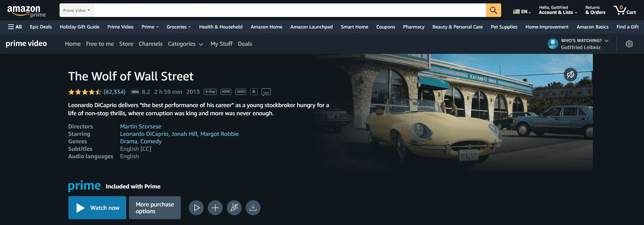Browse the Drama genre
Screen dimensions: 644x225
pyautogui.click(x=129, y=141)
